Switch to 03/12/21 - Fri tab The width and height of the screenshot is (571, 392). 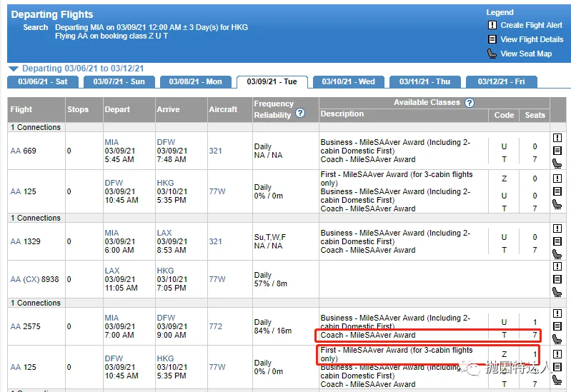click(x=502, y=81)
